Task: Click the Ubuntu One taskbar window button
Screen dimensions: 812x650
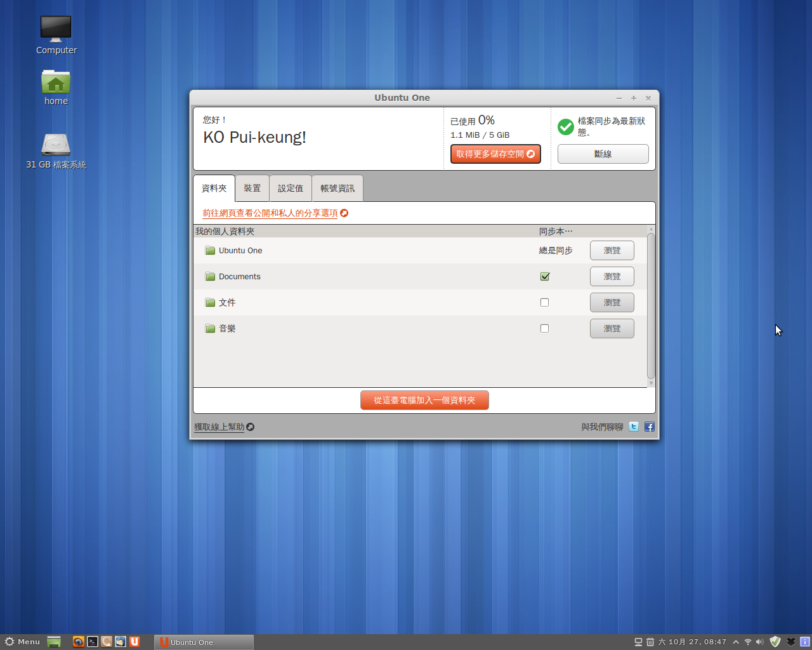Action: (x=204, y=642)
